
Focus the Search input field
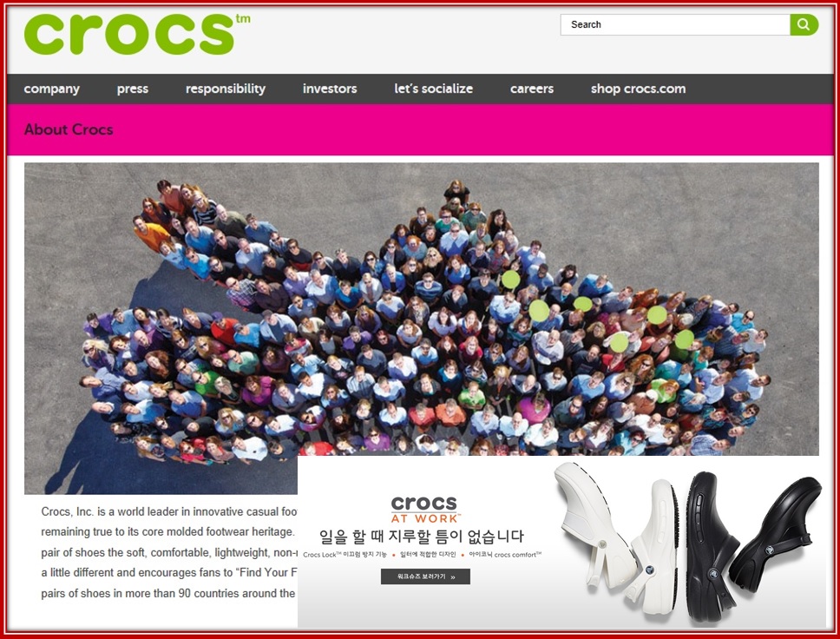click(x=675, y=24)
